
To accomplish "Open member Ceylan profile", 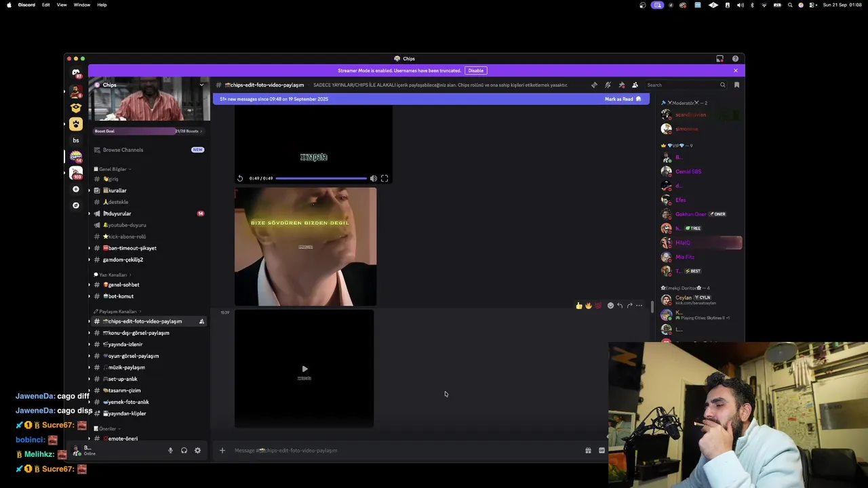I will pyautogui.click(x=701, y=300).
